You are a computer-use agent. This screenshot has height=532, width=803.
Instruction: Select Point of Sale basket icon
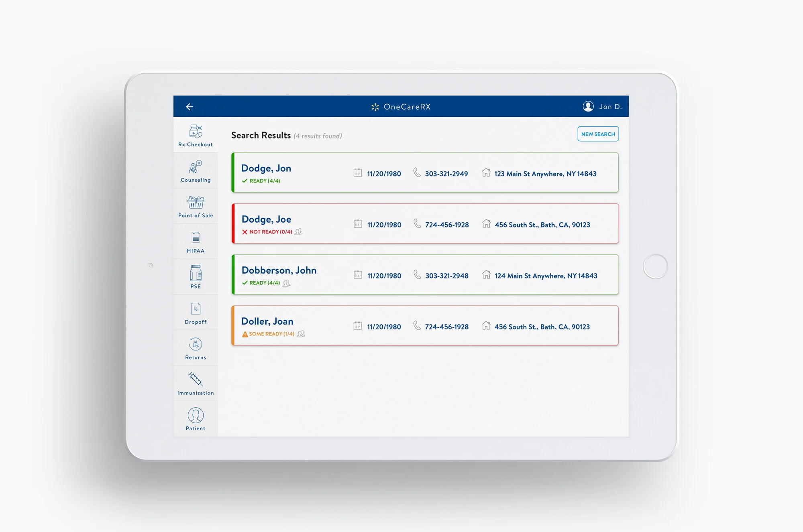click(196, 203)
